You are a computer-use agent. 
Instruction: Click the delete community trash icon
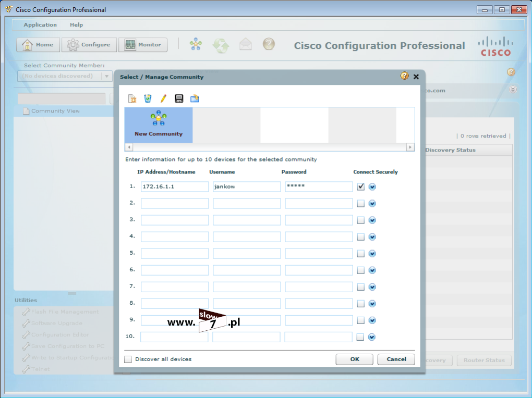point(148,98)
